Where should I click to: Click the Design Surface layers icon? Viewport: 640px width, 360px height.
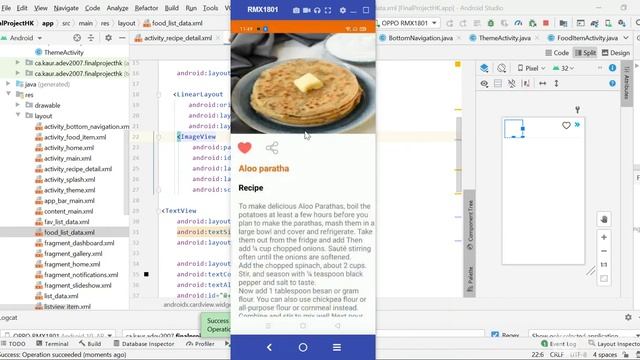[484, 68]
